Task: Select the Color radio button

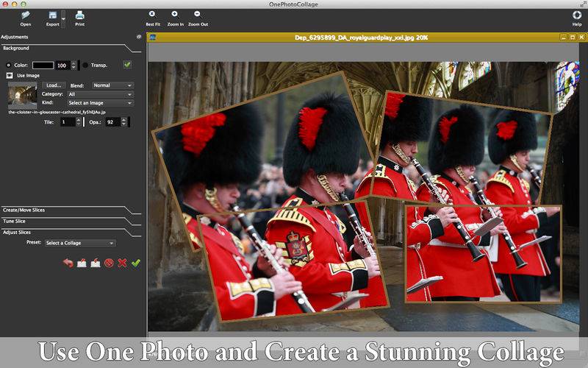Action: (x=8, y=66)
